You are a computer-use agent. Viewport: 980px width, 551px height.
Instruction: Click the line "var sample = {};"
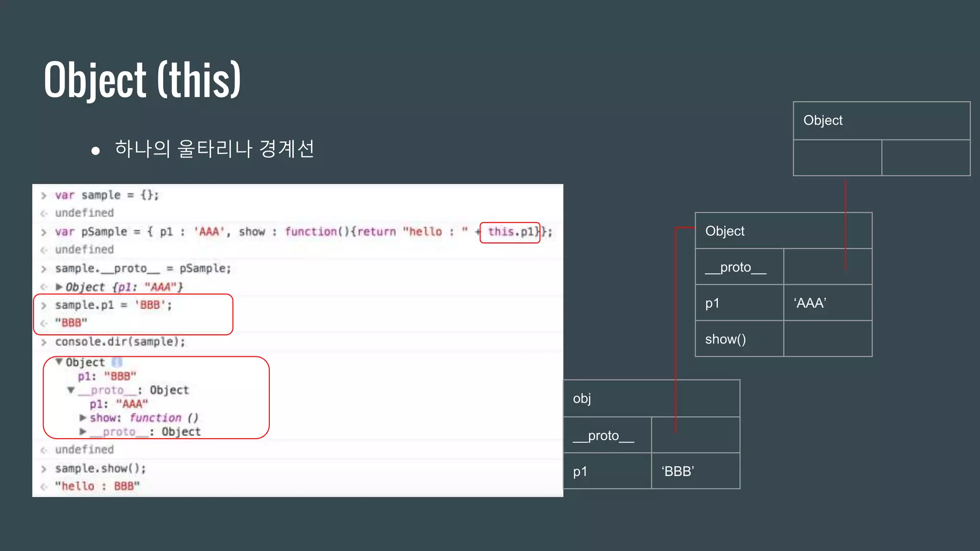click(x=107, y=195)
